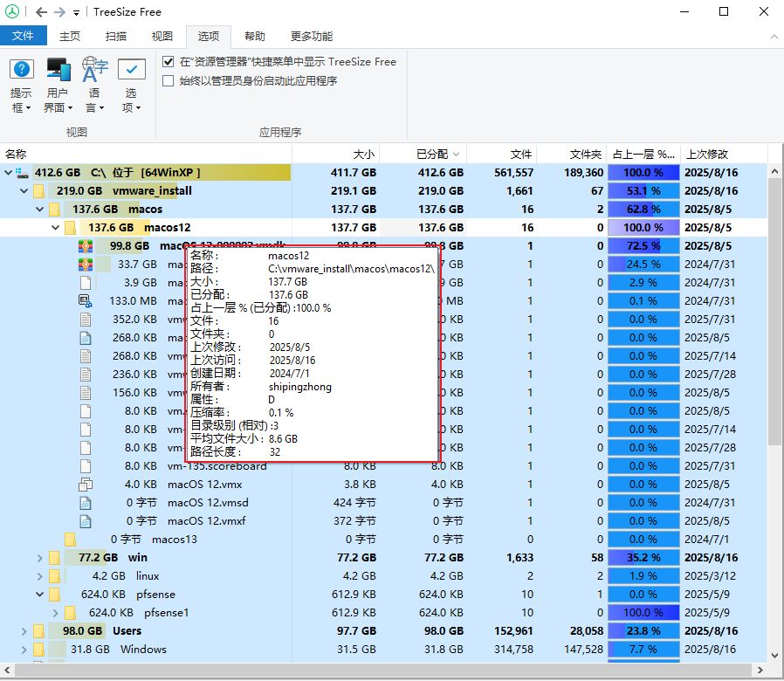Click the C:\ drive icon

tap(22, 173)
